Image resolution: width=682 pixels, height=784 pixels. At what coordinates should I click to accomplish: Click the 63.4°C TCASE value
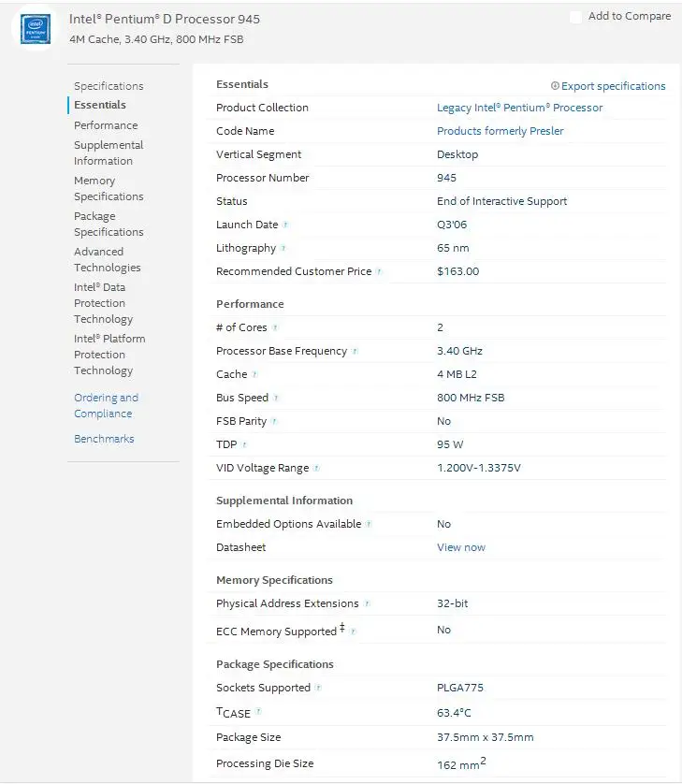pos(454,713)
